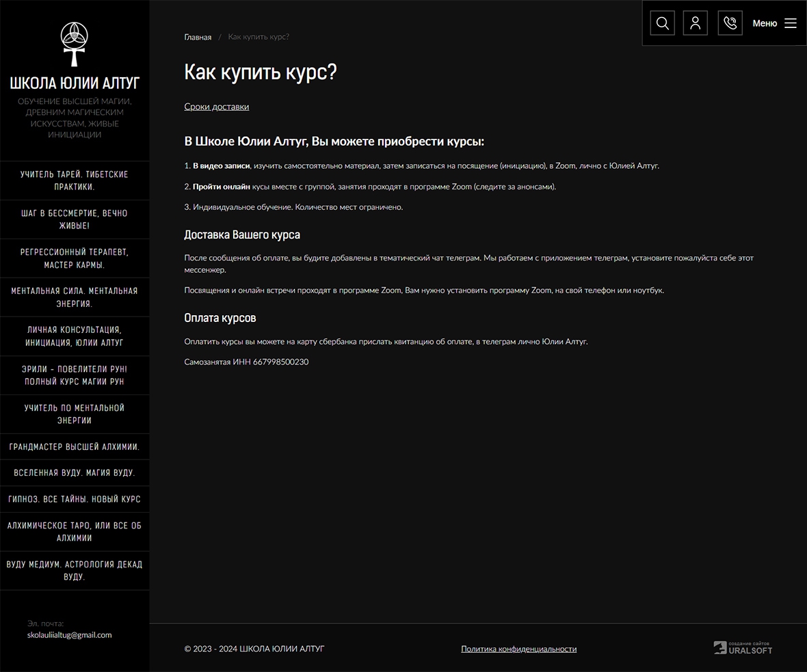Open Ментальная сила. Ментальная энергия
The image size is (807, 672).
(x=75, y=297)
